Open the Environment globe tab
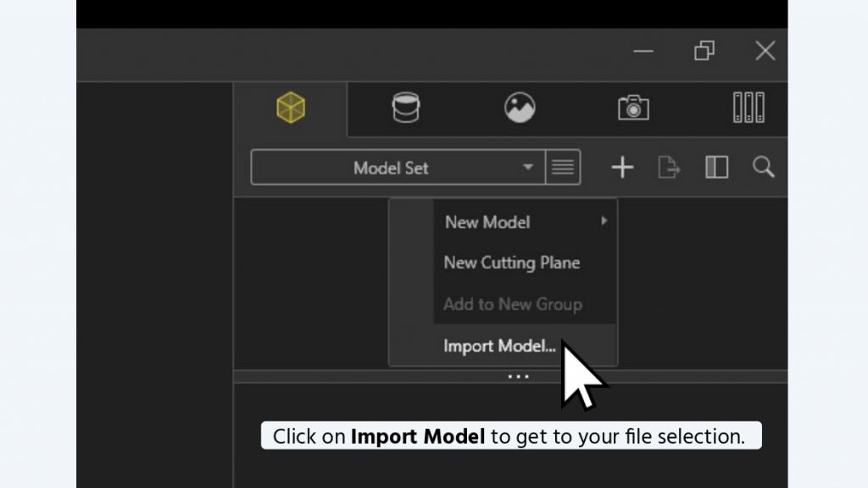Viewport: 868px width, 488px height. pos(520,108)
